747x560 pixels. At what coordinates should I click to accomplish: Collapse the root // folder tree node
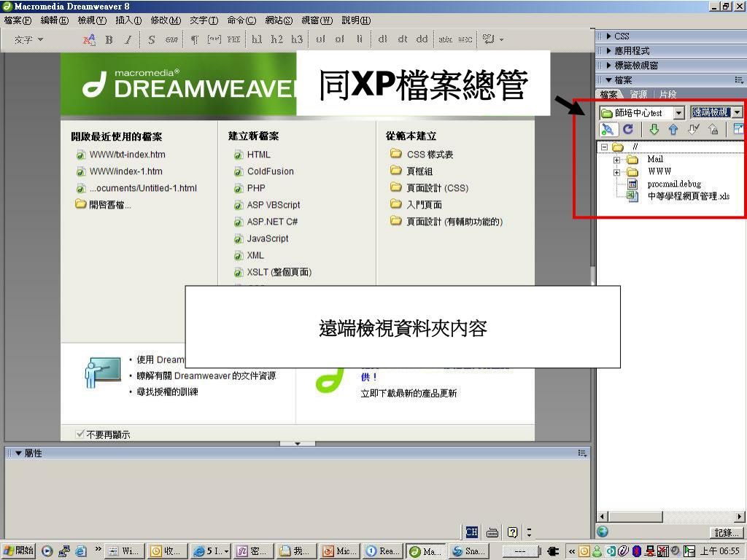tap(604, 147)
